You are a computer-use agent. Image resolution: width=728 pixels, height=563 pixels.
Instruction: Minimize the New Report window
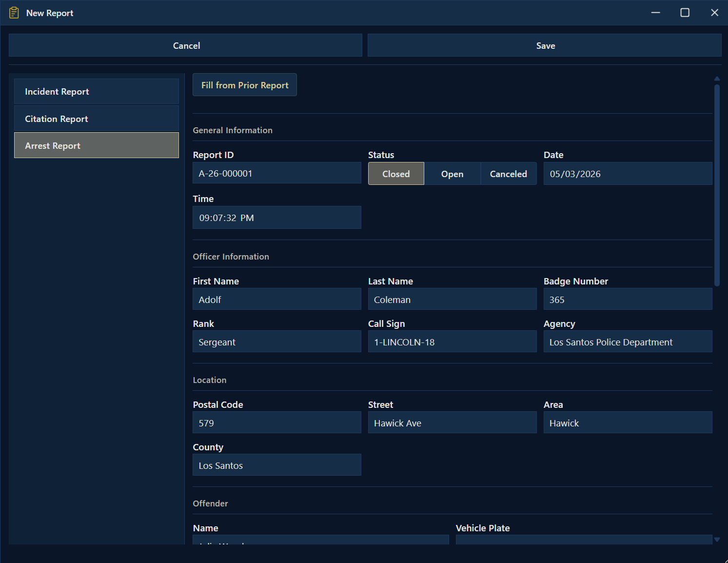[655, 13]
